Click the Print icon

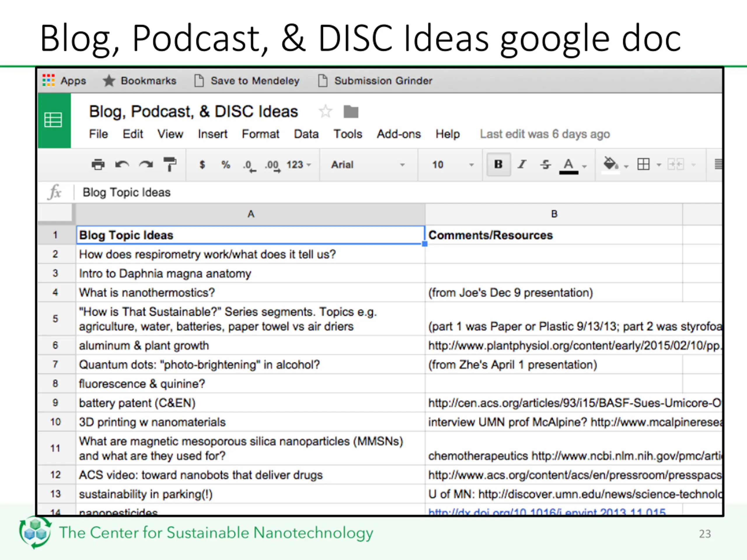pyautogui.click(x=98, y=164)
